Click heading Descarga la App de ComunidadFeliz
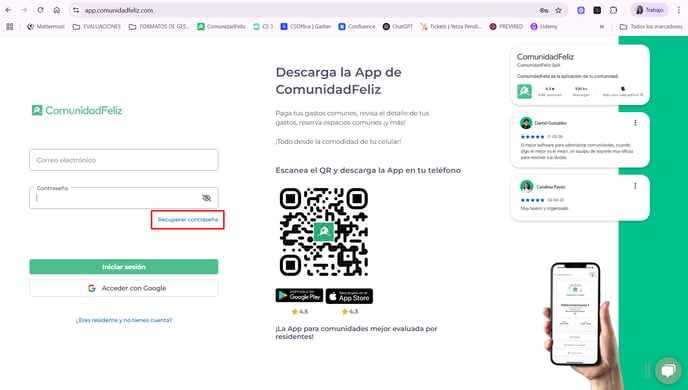The image size is (688, 390). [x=338, y=81]
